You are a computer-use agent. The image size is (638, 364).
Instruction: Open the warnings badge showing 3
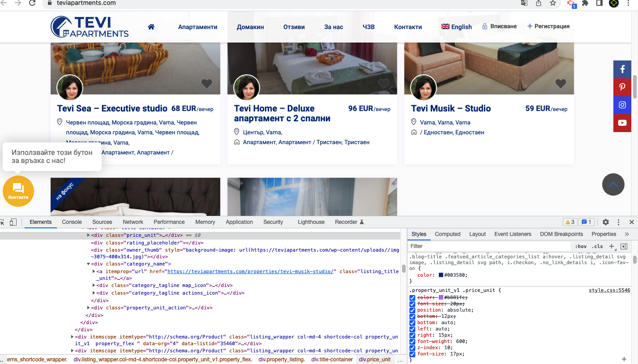point(570,222)
